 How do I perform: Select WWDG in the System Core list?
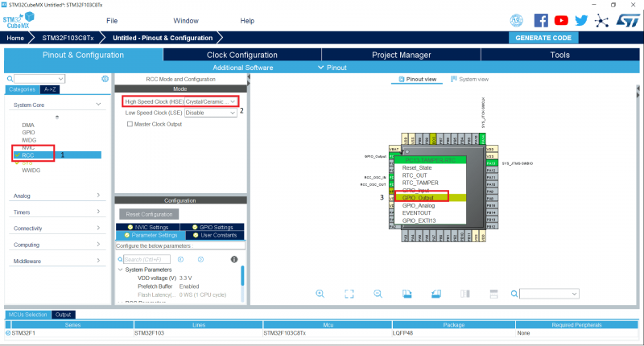[x=31, y=171]
